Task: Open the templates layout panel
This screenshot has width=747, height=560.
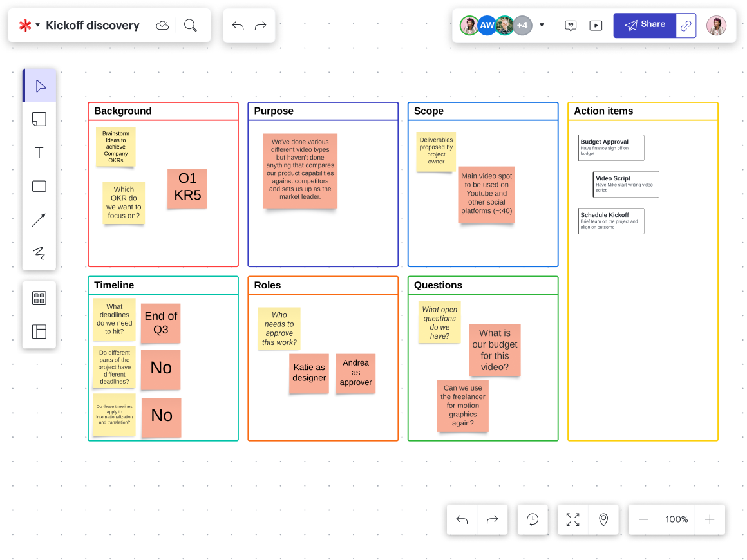Action: click(x=39, y=331)
